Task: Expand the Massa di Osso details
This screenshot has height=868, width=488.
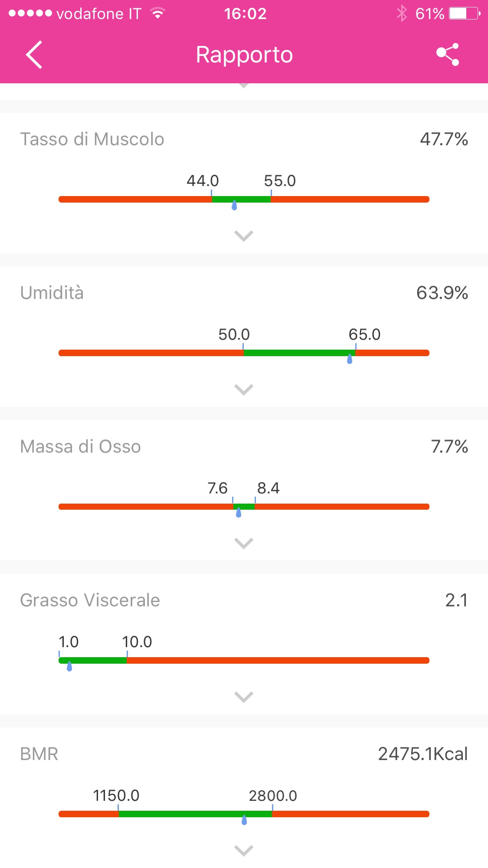Action: click(244, 543)
